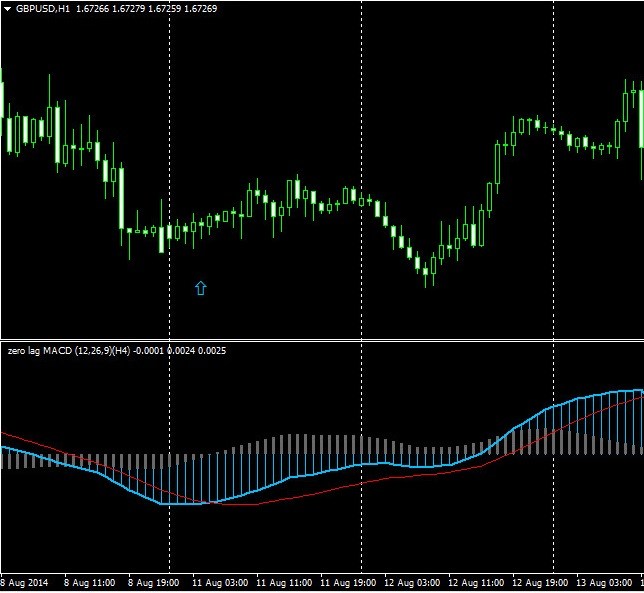Click the 11 Aug 11:00 time axis label

[x=284, y=583]
